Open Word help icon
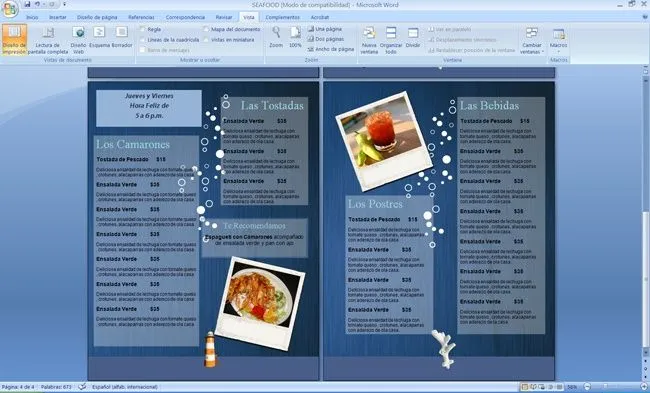The height and width of the screenshot is (393, 650). tap(645, 17)
